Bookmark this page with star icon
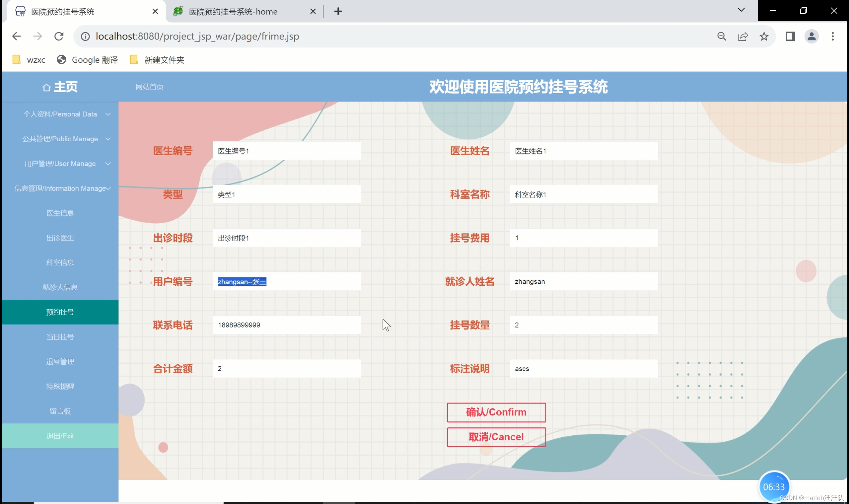Image resolution: width=849 pixels, height=504 pixels. coord(764,36)
